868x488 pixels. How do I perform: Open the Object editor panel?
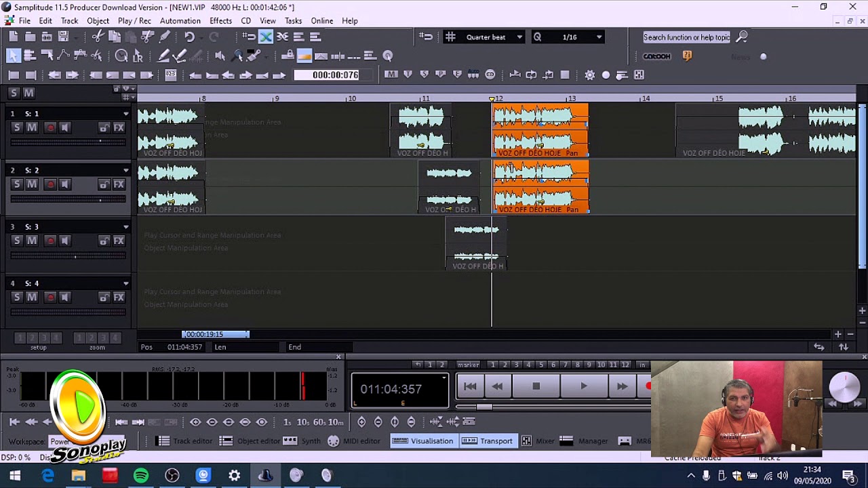[250, 441]
